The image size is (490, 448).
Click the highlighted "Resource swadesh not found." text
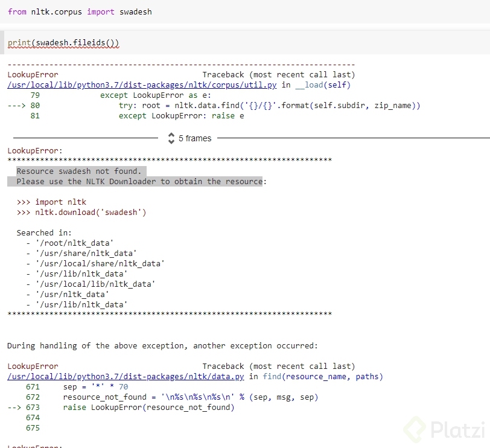[79, 171]
